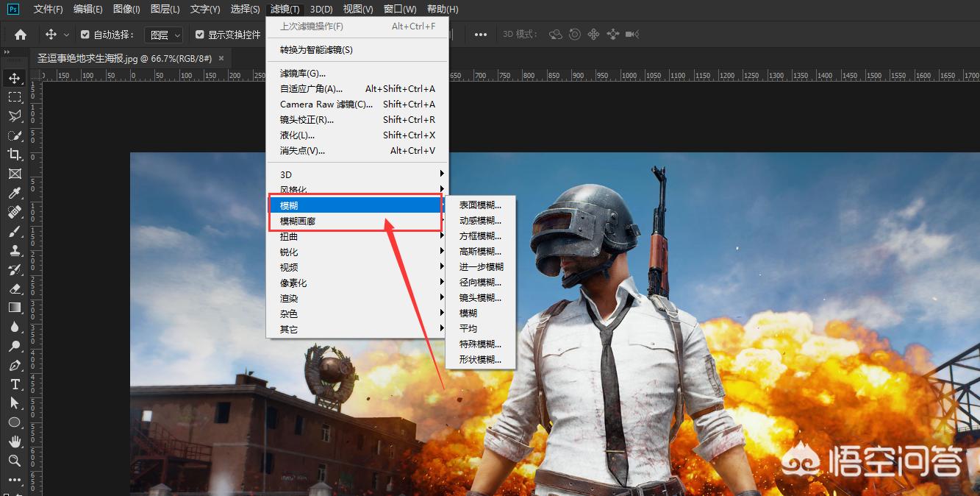Select the Crop tool
Viewport: 980px width, 496px height.
(x=15, y=155)
